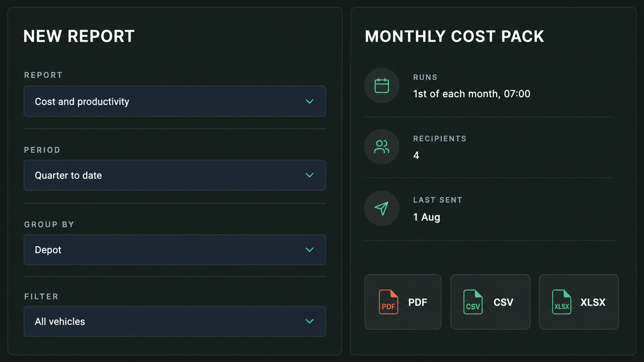Export the report as XLSX
The image size is (644, 362).
[x=579, y=302]
